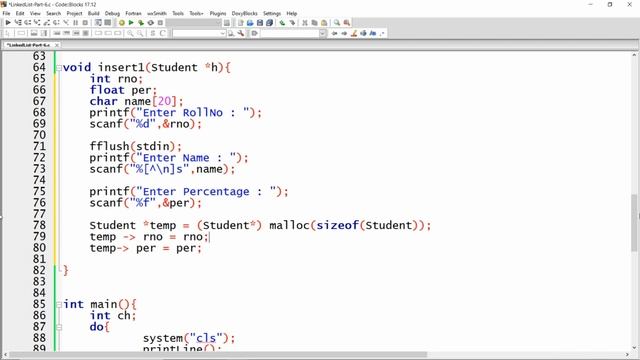Click 'char name[20];' declaration
The width and height of the screenshot is (640, 360).
[136, 101]
